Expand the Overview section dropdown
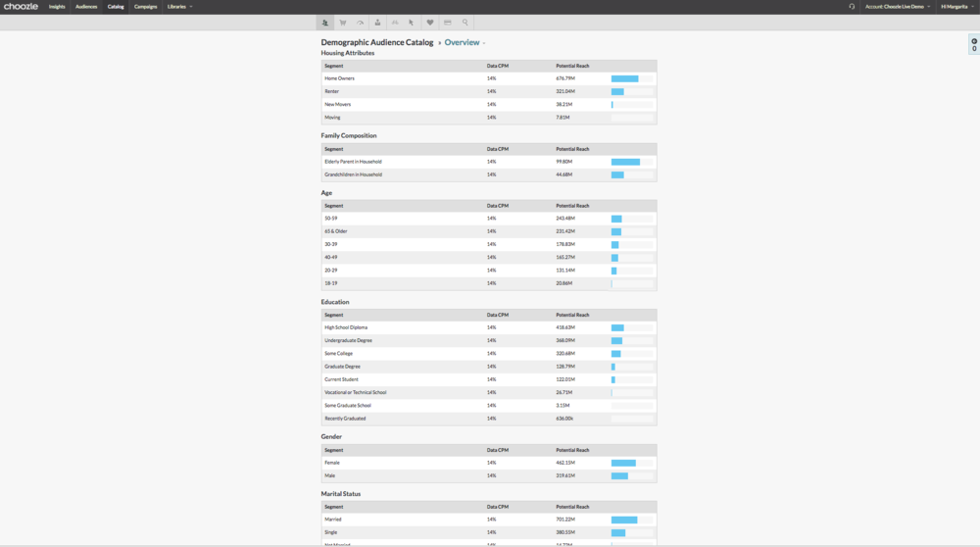This screenshot has width=980, height=547. pyautogui.click(x=465, y=42)
